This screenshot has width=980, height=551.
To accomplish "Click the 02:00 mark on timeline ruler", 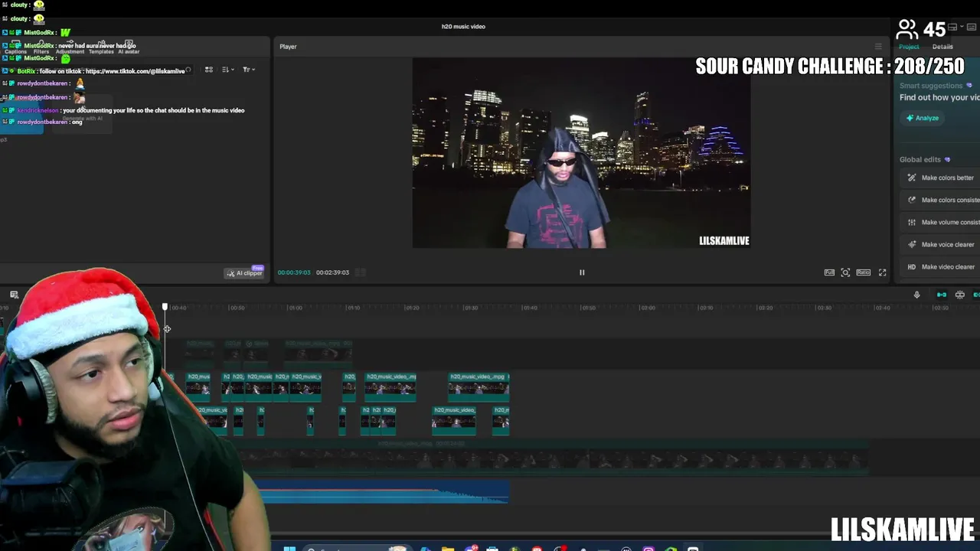I will tap(648, 308).
